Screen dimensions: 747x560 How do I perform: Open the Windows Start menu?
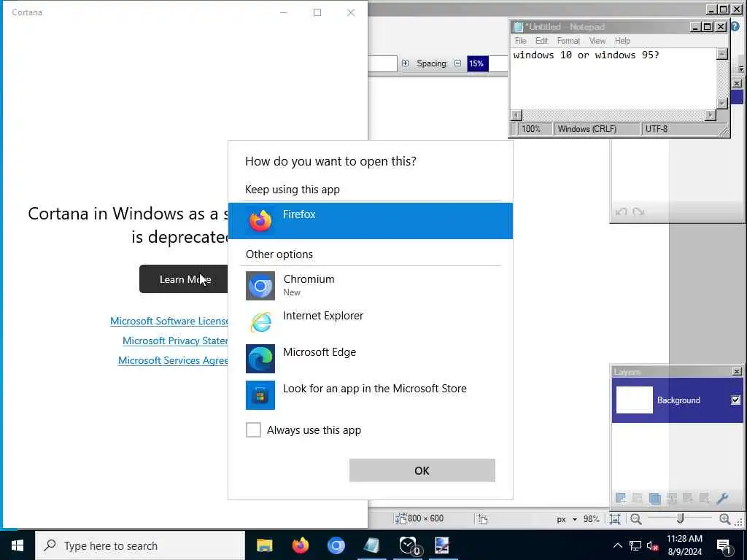pyautogui.click(x=18, y=545)
